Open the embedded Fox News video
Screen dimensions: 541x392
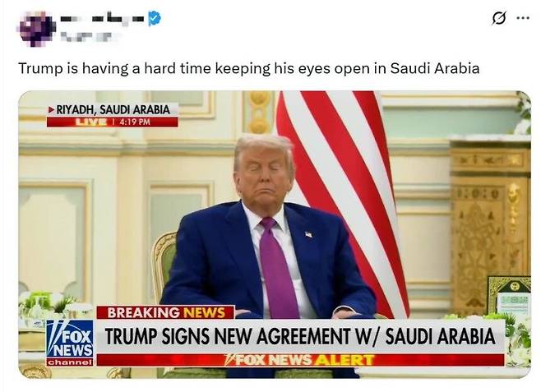tap(275, 234)
